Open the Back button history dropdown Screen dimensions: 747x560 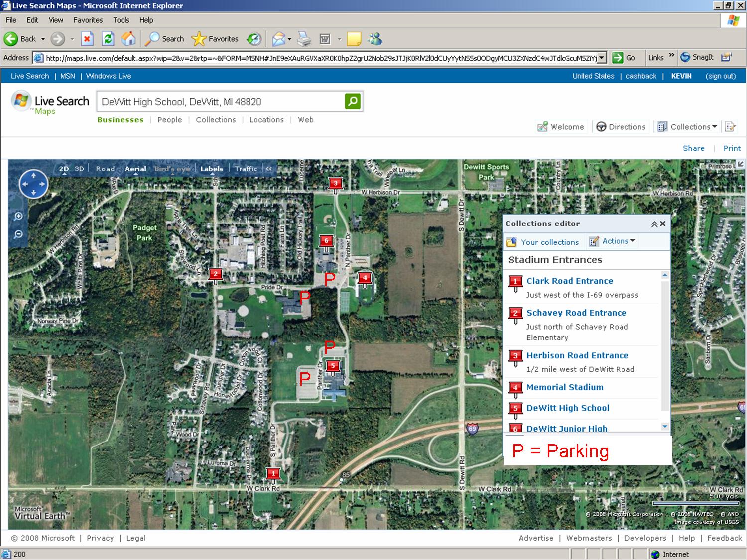[43, 39]
